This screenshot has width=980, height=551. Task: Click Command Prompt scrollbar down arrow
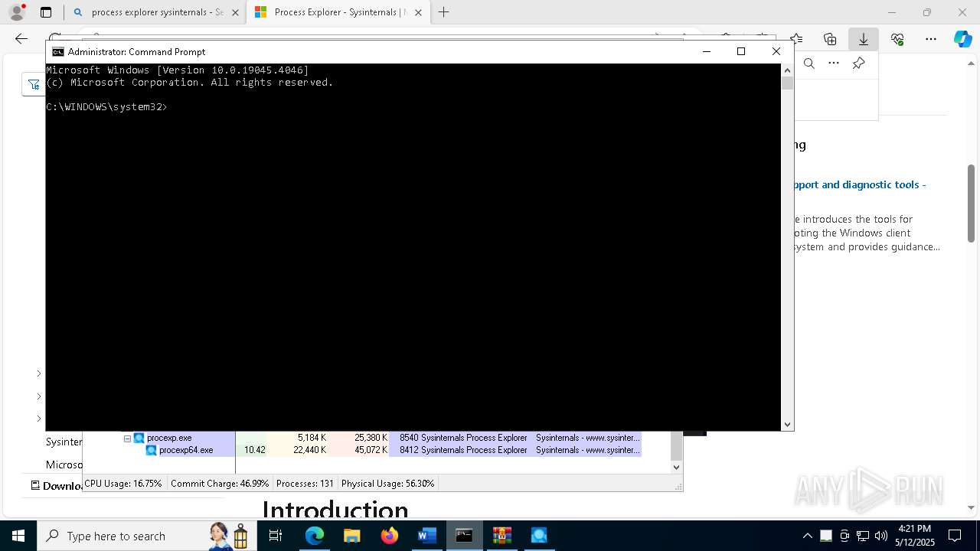[x=787, y=424]
